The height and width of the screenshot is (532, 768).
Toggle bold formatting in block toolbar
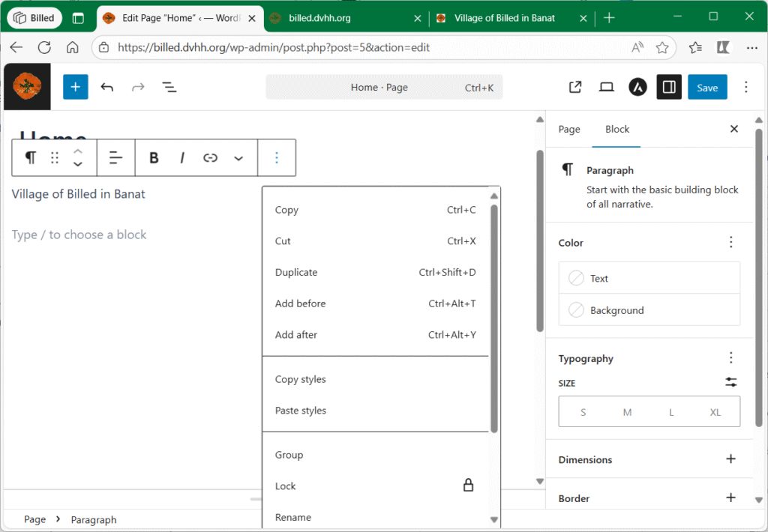point(154,157)
